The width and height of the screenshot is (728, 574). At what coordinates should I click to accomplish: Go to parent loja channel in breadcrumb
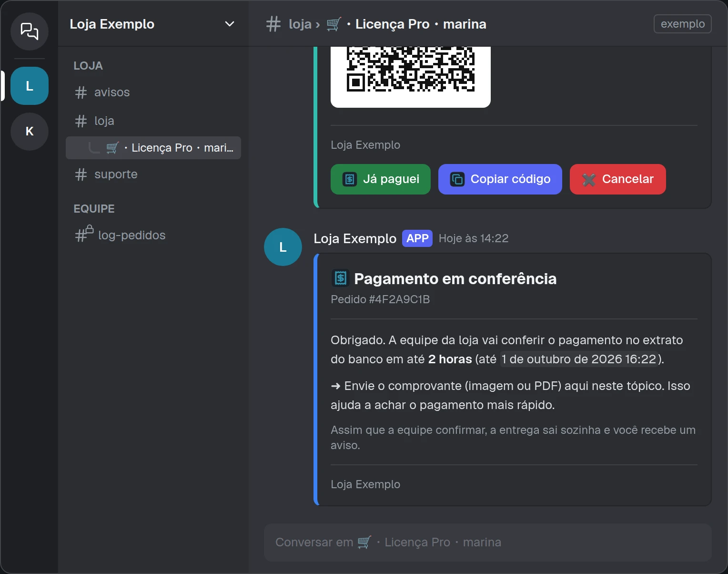[300, 24]
